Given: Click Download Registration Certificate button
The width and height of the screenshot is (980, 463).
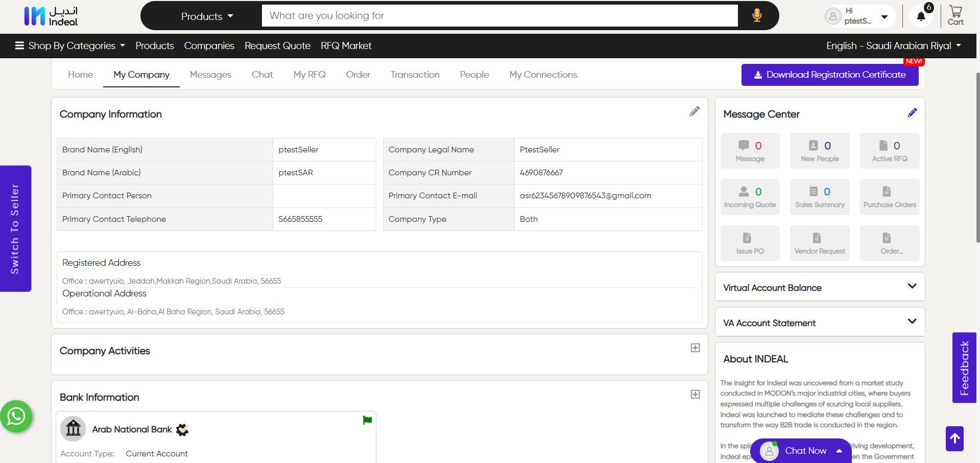Looking at the screenshot, I should 829,75.
